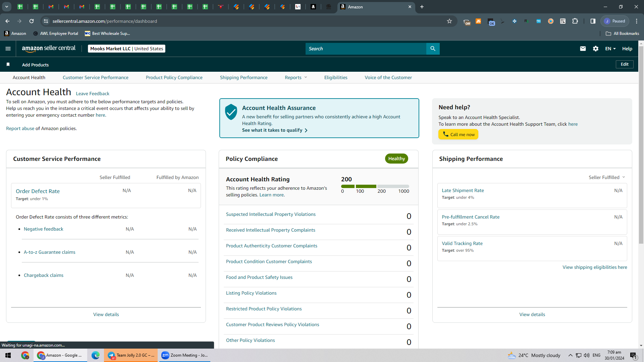Toggle the browser side panel icon
Viewport: 644px width, 362px height.
pyautogui.click(x=593, y=21)
